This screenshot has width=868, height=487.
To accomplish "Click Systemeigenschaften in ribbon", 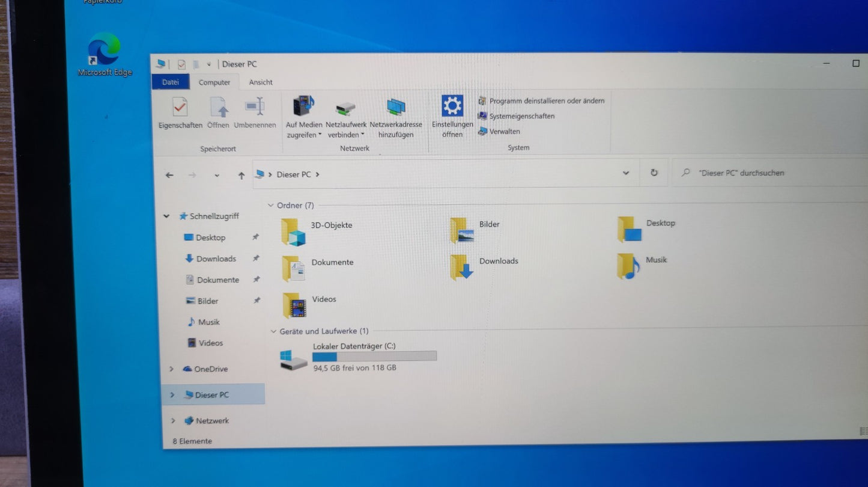I will coord(517,116).
